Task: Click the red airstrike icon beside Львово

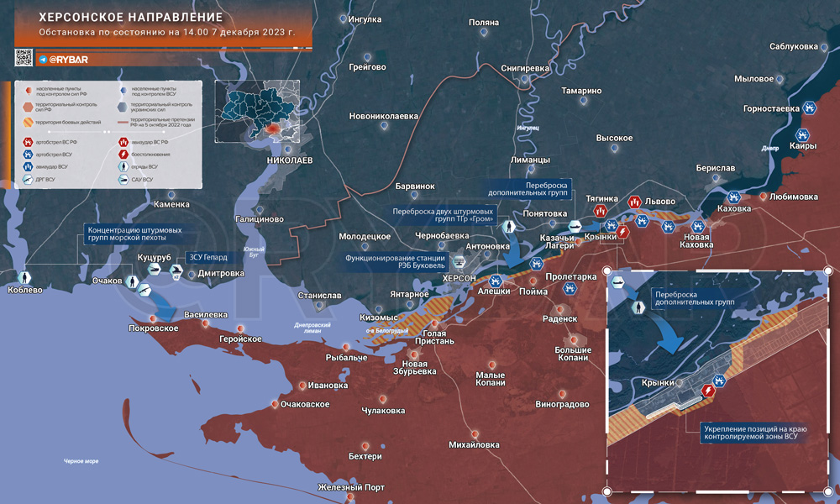Action: pyautogui.click(x=635, y=202)
